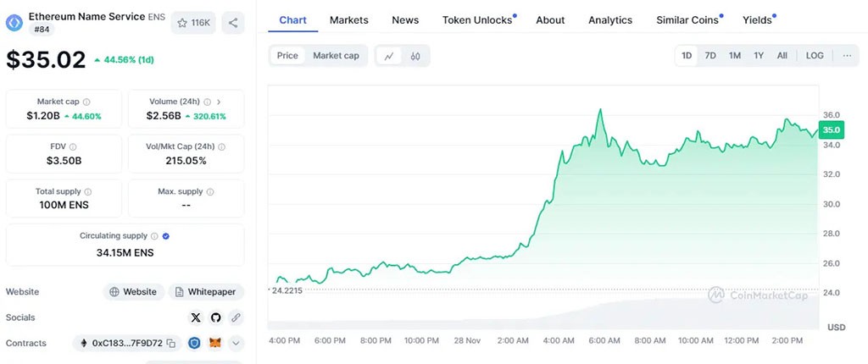Expand more contracts chevron

coord(236,343)
